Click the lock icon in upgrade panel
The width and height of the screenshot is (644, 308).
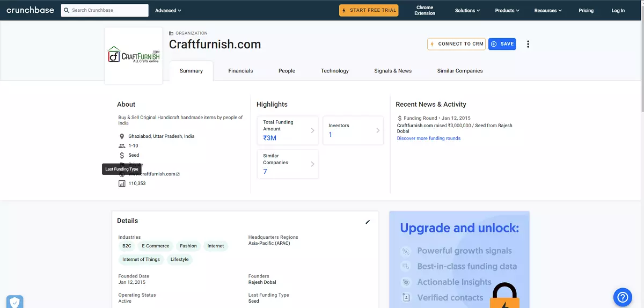[504, 296]
